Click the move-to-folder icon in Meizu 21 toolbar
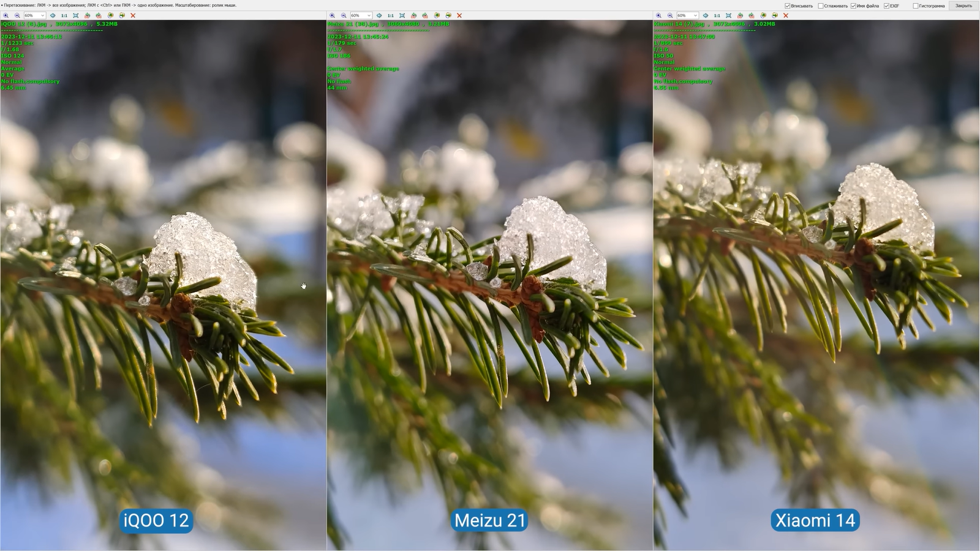 pyautogui.click(x=448, y=15)
